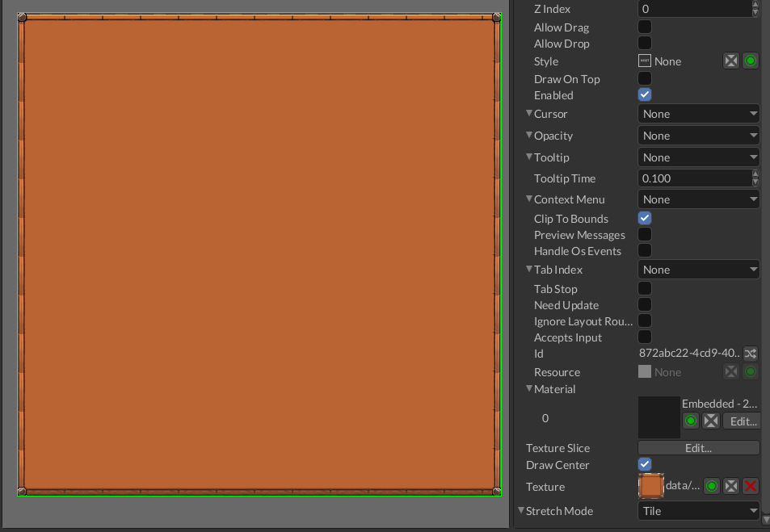Disable the Draw Center checkbox
Viewport: 770px width, 532px height.
[x=645, y=464]
